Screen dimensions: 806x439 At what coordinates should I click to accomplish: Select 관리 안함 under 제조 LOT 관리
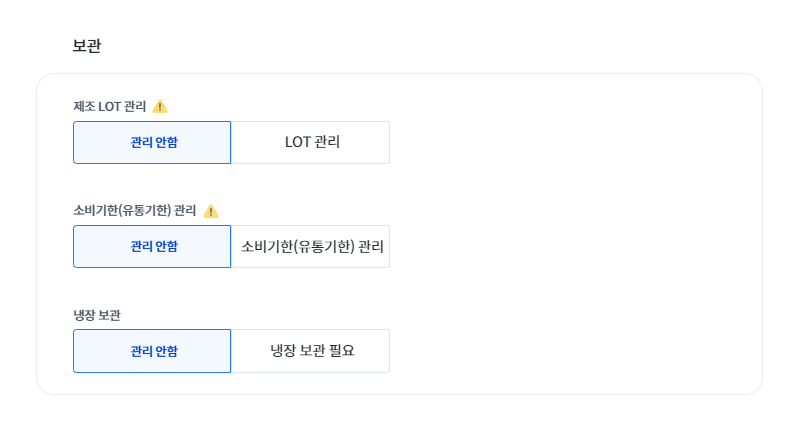point(152,142)
